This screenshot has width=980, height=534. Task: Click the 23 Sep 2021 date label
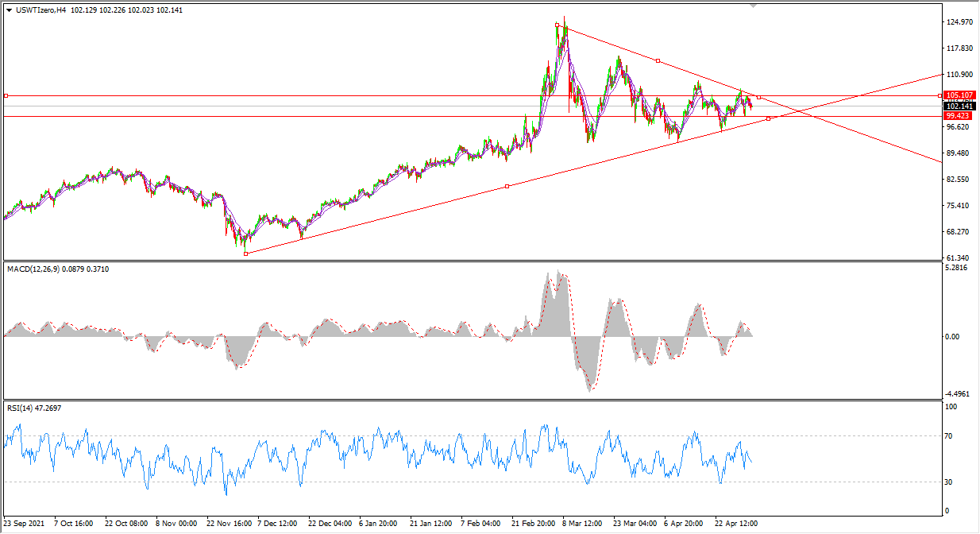(x=22, y=524)
